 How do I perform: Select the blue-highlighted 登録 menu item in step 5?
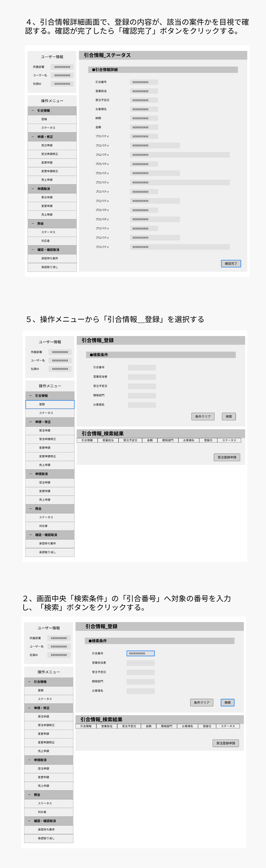[x=50, y=404]
